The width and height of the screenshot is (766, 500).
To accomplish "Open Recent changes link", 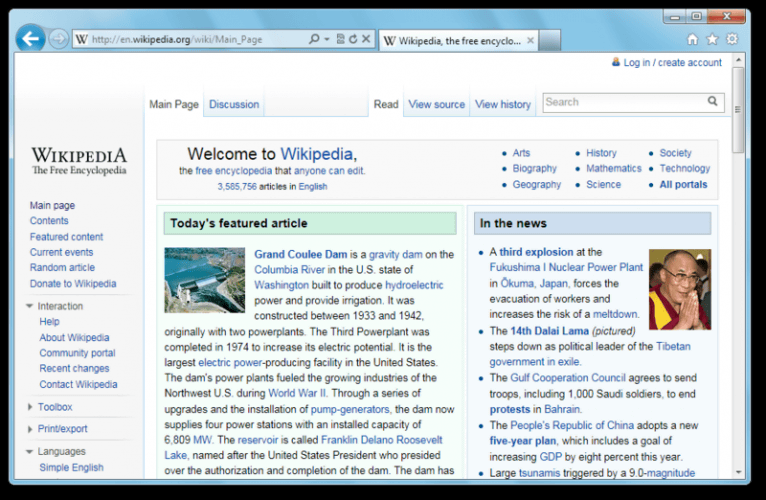I will [74, 368].
